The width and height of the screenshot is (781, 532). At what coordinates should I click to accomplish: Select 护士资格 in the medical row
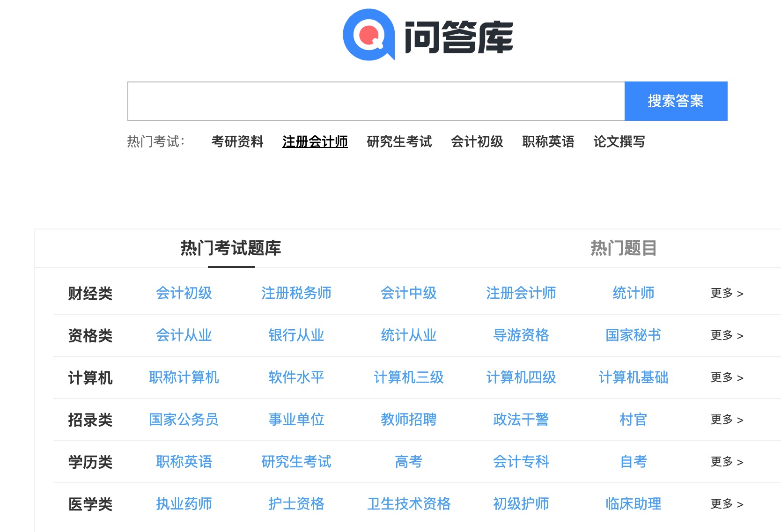tap(296, 504)
